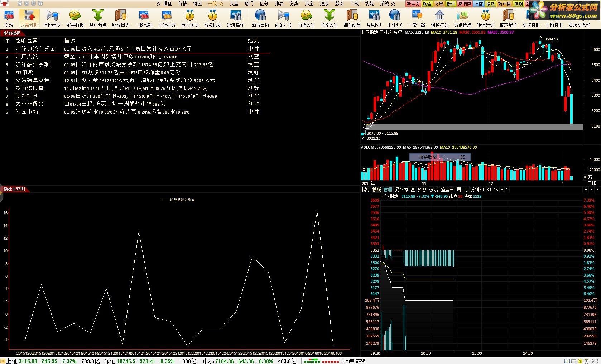The height and width of the screenshot is (364, 601).
Task: Open the 一带一路 icon
Action: (x=417, y=19)
